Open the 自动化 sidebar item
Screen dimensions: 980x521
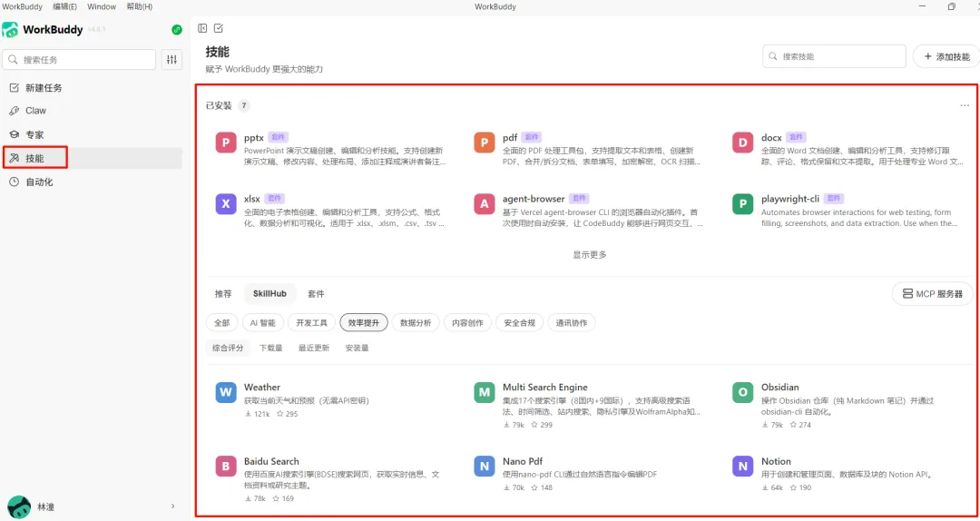click(x=93, y=182)
